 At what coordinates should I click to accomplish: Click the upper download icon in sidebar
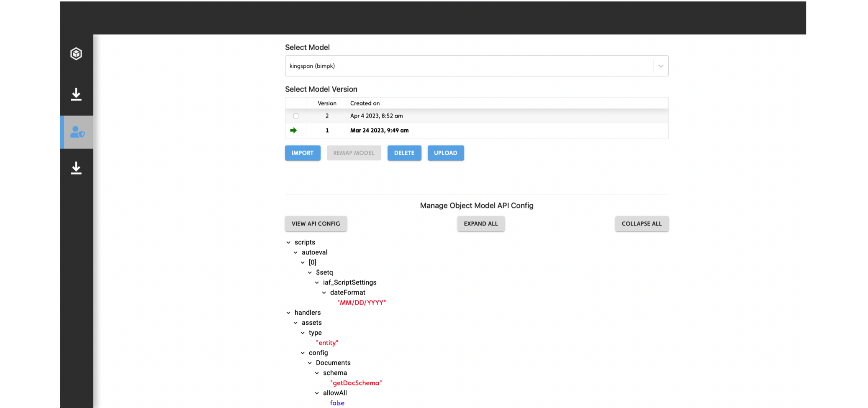[76, 94]
